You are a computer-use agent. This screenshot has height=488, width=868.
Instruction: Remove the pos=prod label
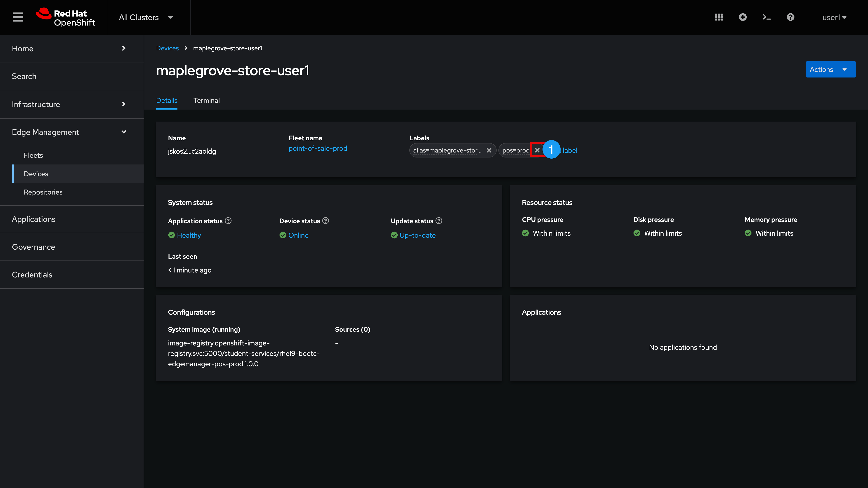pos(537,150)
